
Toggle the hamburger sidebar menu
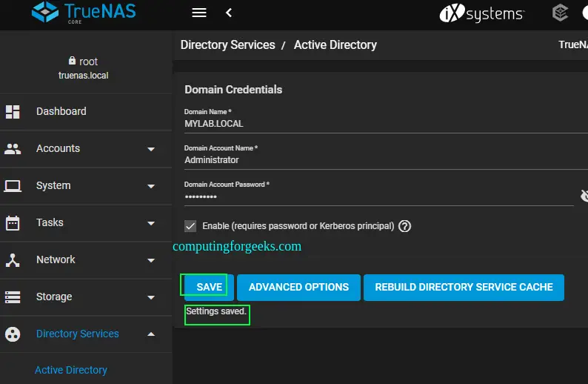pyautogui.click(x=199, y=13)
